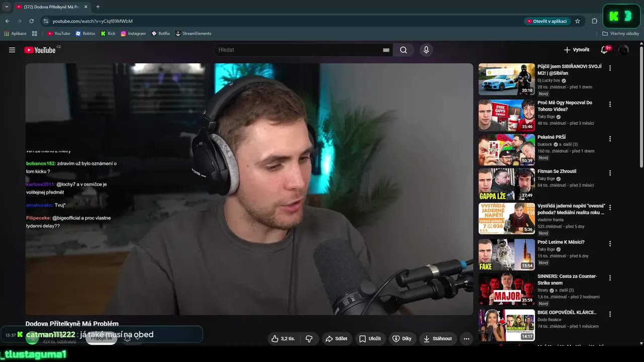Viewport: 644px width, 362px height.
Task: Open the Roblox bookmark
Action: (x=86, y=34)
